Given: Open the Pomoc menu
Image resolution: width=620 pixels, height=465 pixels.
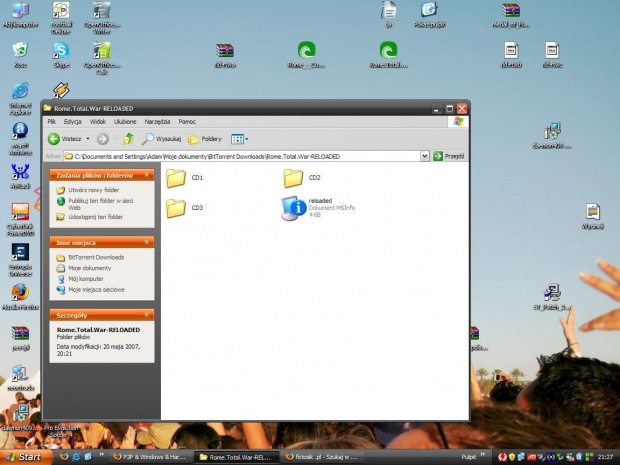Looking at the screenshot, I should (187, 122).
